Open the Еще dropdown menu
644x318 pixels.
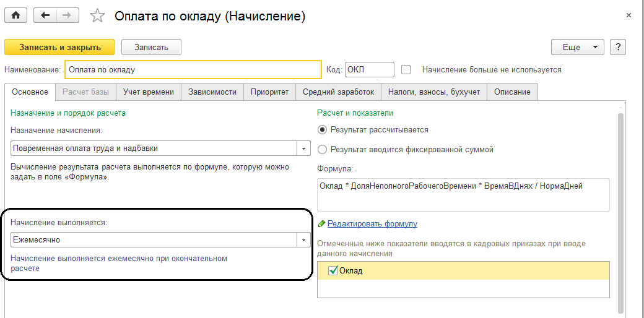[x=577, y=47]
